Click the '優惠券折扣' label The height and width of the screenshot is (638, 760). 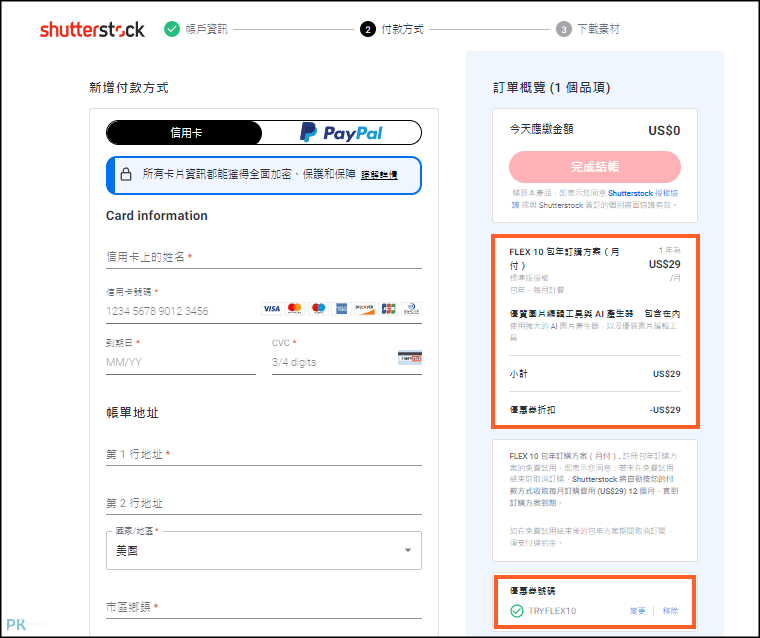[533, 410]
